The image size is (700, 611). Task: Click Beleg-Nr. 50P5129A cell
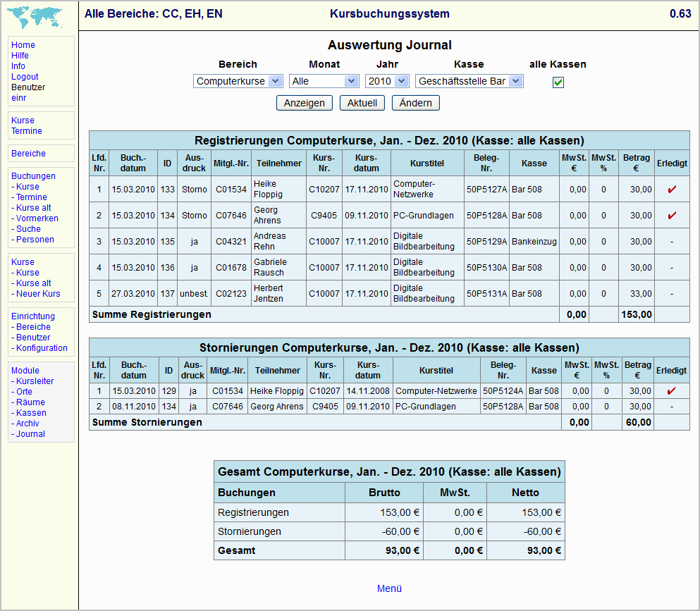click(x=486, y=242)
